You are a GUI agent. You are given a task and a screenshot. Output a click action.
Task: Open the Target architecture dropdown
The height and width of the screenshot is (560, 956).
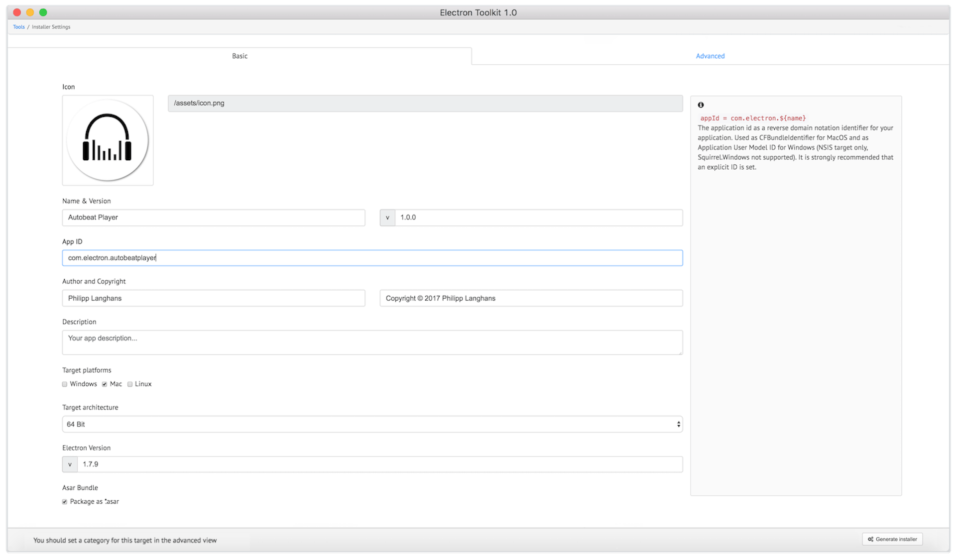point(372,424)
